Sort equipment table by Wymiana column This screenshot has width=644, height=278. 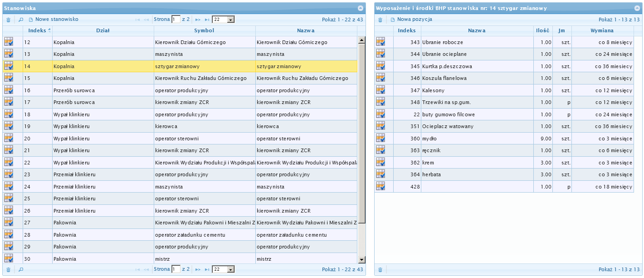tap(602, 30)
